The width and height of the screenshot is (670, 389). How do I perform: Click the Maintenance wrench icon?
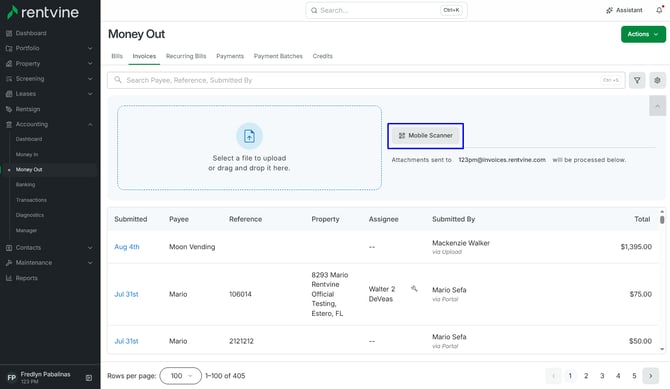[9, 263]
